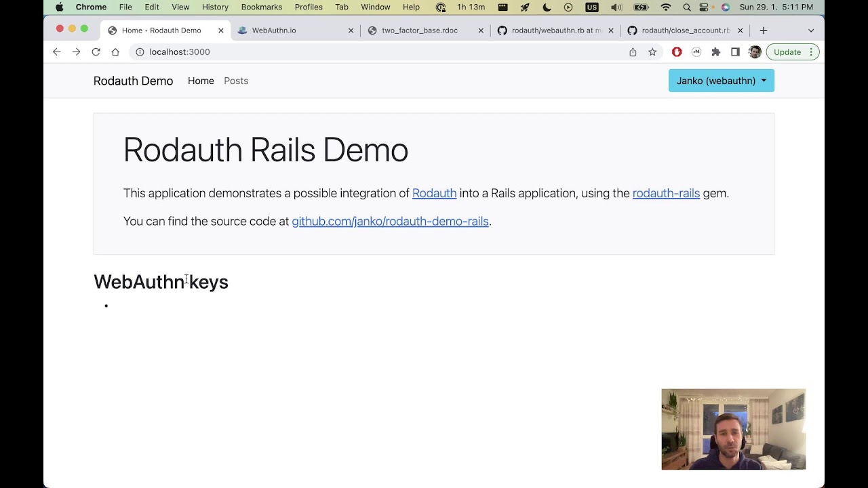The height and width of the screenshot is (488, 868).
Task: Expand the Janko (webauthn) account dropdown
Action: pos(721,81)
